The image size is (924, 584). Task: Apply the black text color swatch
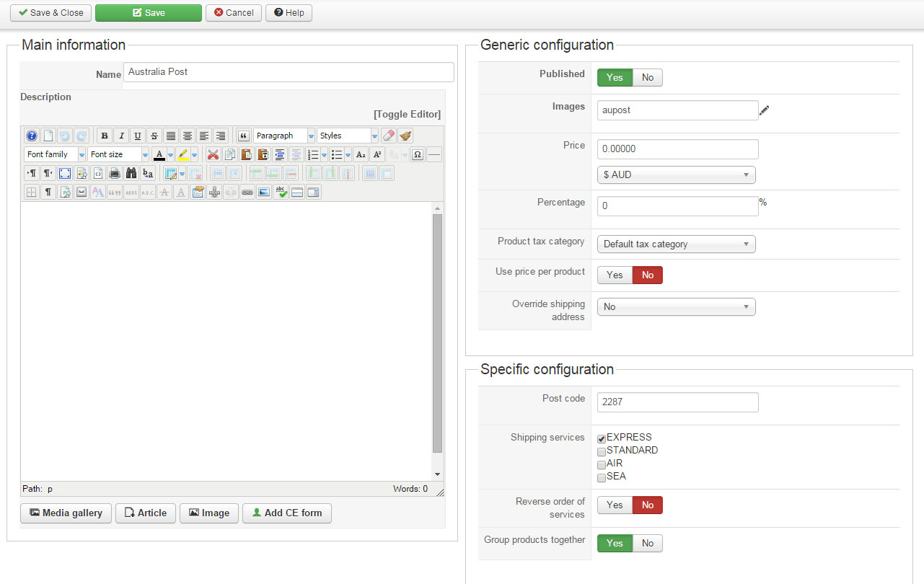[x=159, y=154]
